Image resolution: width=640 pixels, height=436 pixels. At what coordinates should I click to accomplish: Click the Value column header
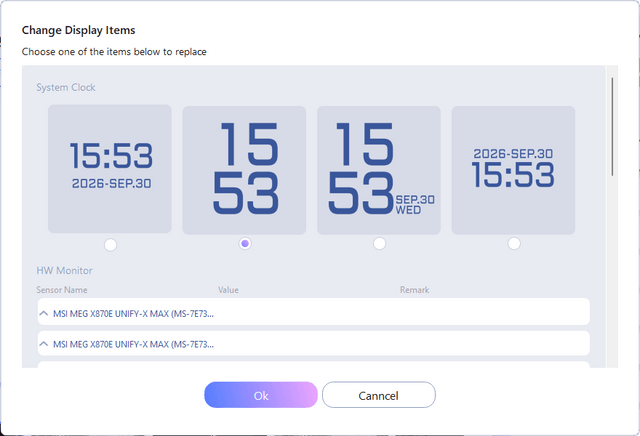tap(228, 290)
